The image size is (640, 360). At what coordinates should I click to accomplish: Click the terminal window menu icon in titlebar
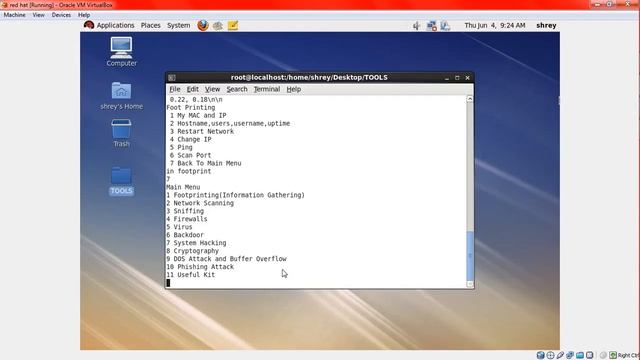(x=172, y=78)
